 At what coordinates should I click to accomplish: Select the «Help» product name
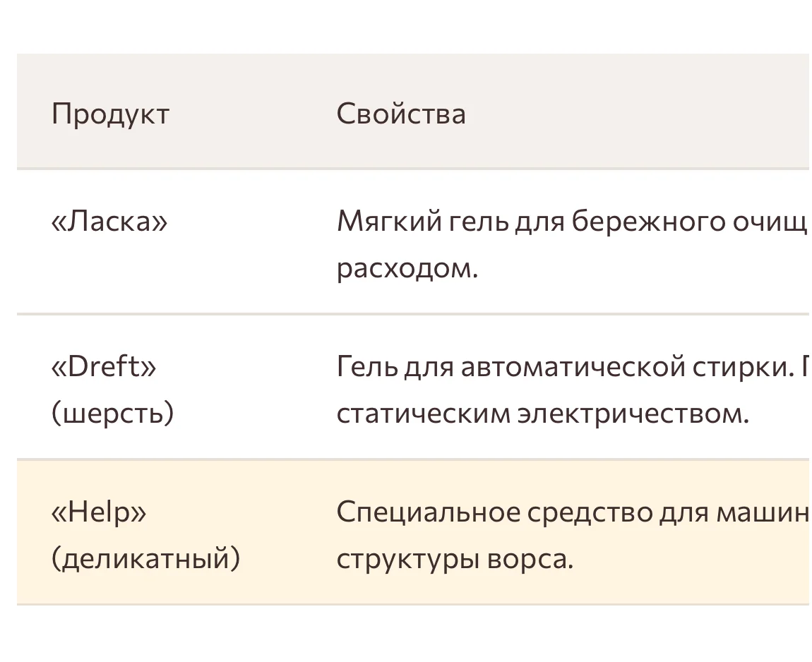[x=99, y=511]
